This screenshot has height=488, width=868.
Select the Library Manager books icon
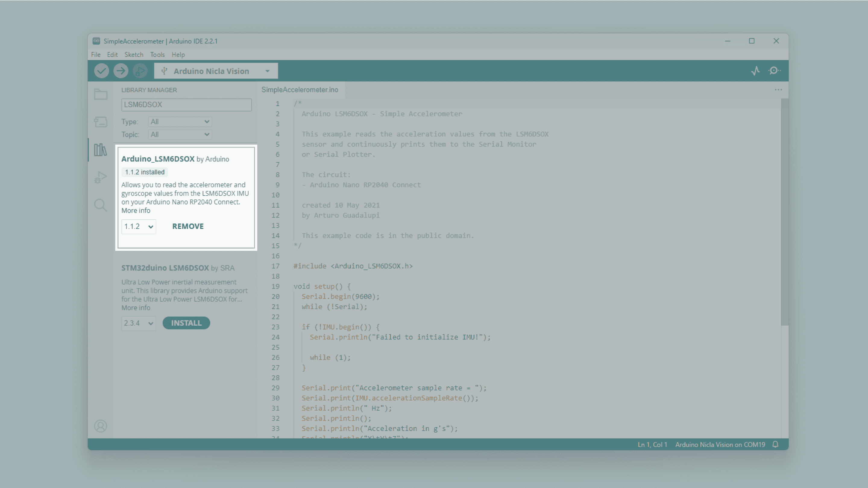[x=100, y=150]
